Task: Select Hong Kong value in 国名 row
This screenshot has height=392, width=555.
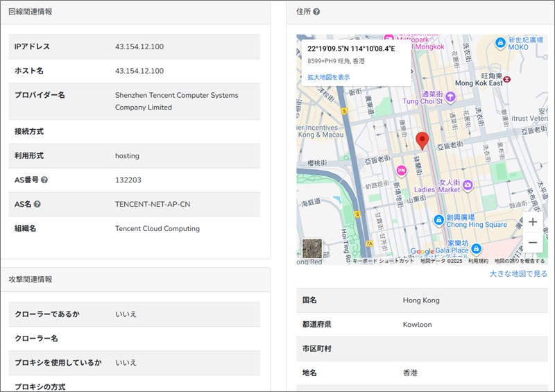Action: coord(421,300)
